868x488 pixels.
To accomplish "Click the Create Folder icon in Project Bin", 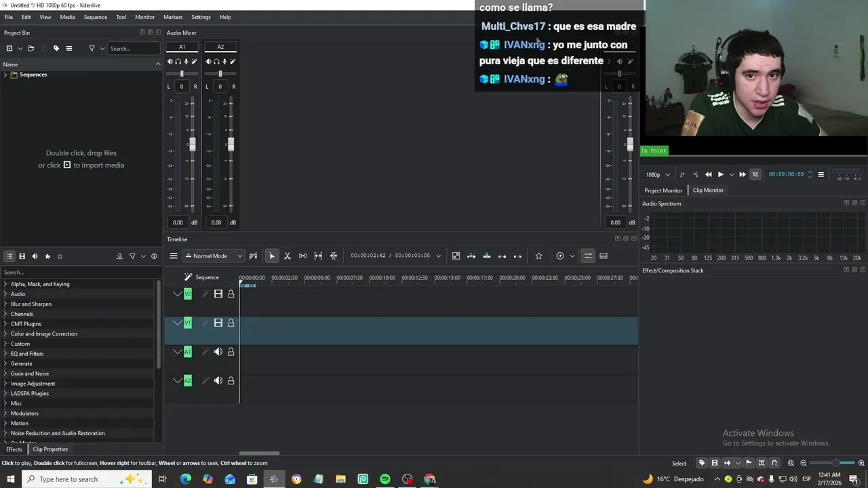I will [31, 48].
